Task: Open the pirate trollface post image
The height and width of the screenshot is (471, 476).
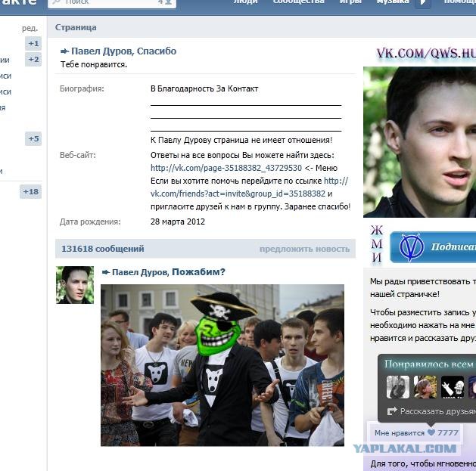Action: tap(222, 365)
